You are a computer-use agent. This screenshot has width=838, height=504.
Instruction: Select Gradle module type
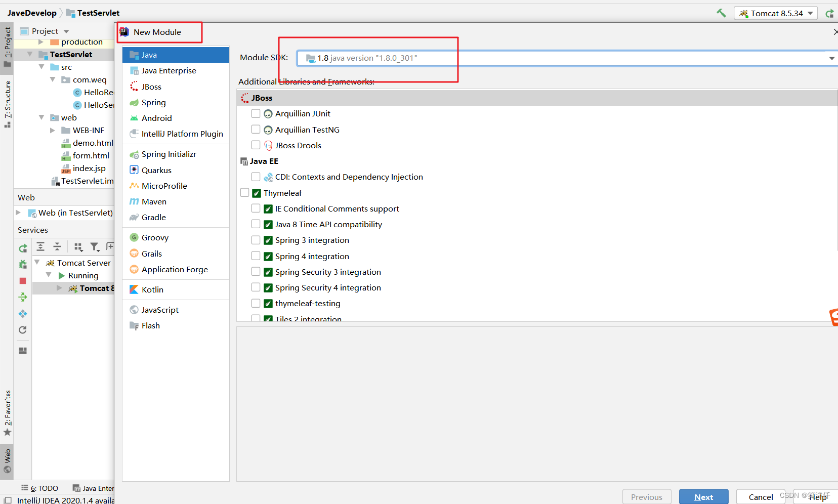point(176,218)
